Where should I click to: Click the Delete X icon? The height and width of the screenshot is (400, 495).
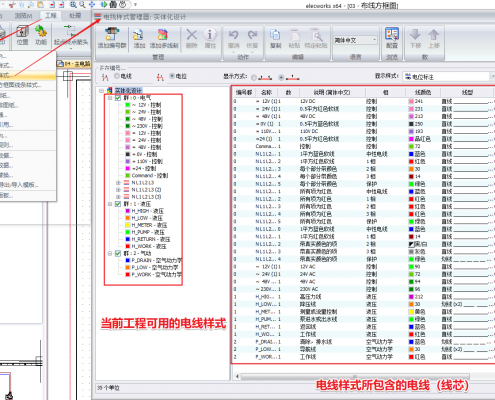coord(191,35)
